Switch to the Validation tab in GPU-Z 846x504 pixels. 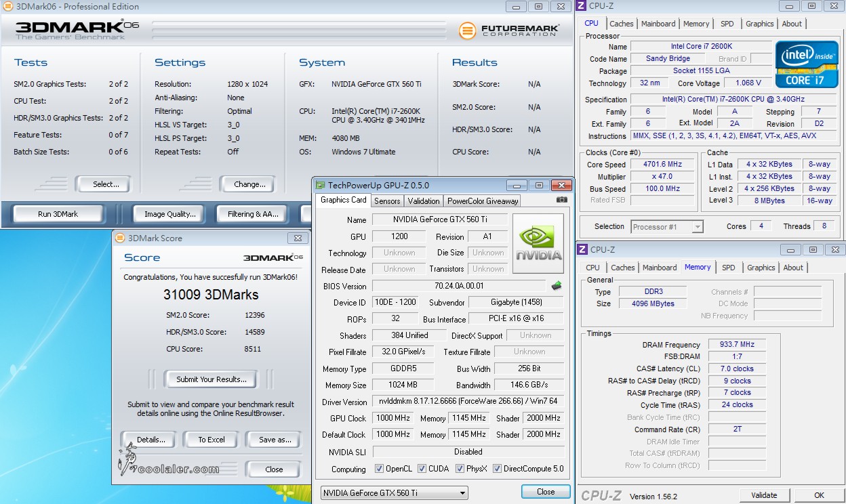click(424, 201)
